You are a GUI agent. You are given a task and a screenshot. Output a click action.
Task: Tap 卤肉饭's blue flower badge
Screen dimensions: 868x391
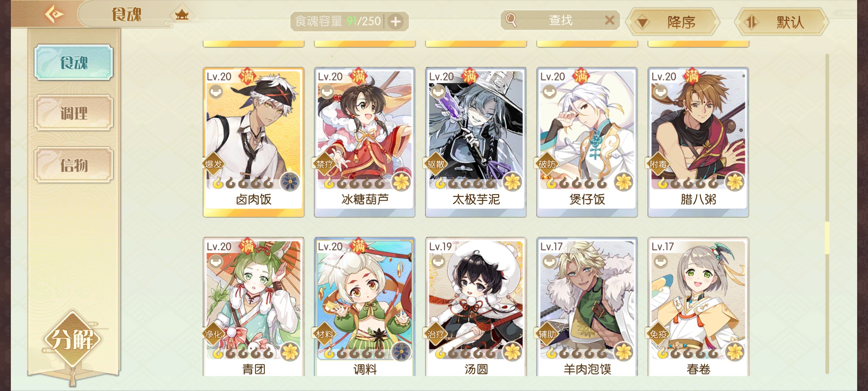pos(290,182)
